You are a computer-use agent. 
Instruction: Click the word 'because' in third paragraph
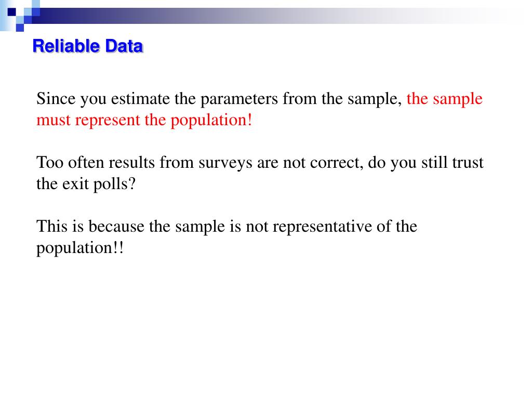coord(116,227)
